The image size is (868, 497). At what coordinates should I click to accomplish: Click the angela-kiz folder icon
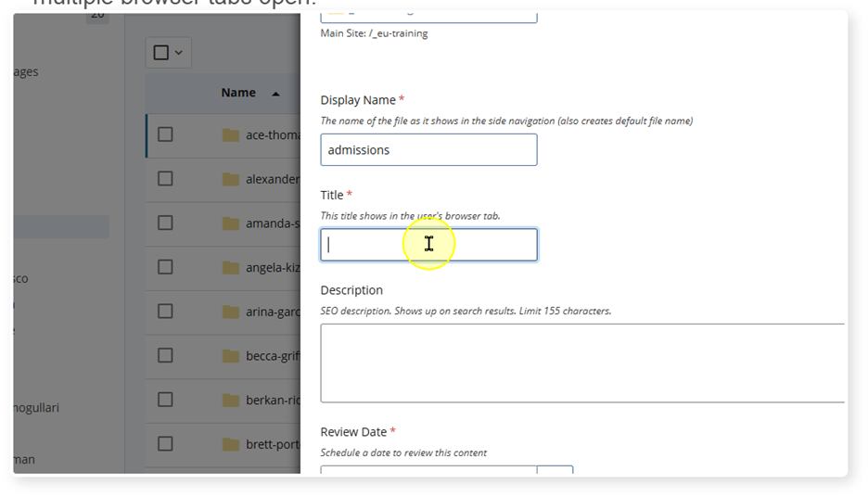(x=231, y=268)
